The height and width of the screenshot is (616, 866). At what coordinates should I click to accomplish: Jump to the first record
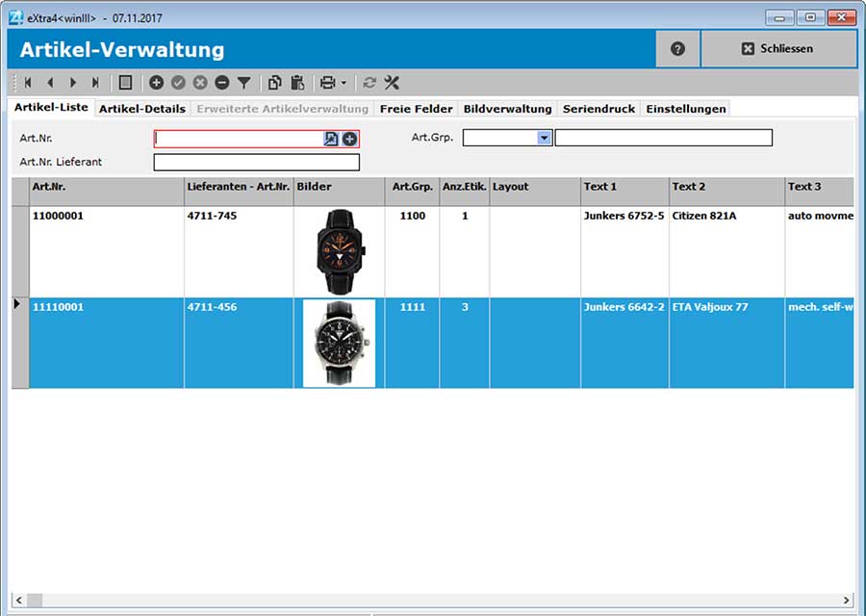point(26,83)
